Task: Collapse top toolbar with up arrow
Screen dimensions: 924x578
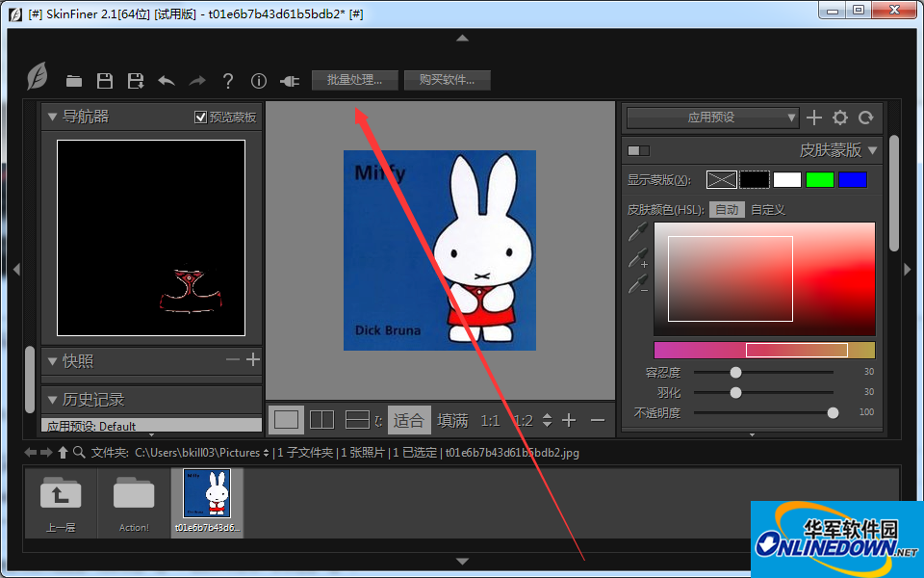Action: 463,38
